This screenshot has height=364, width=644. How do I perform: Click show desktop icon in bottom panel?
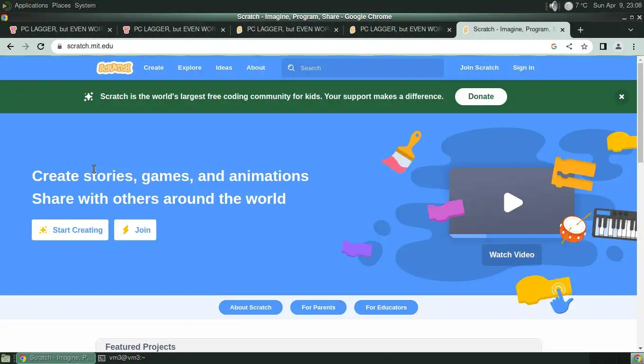[x=6, y=358]
